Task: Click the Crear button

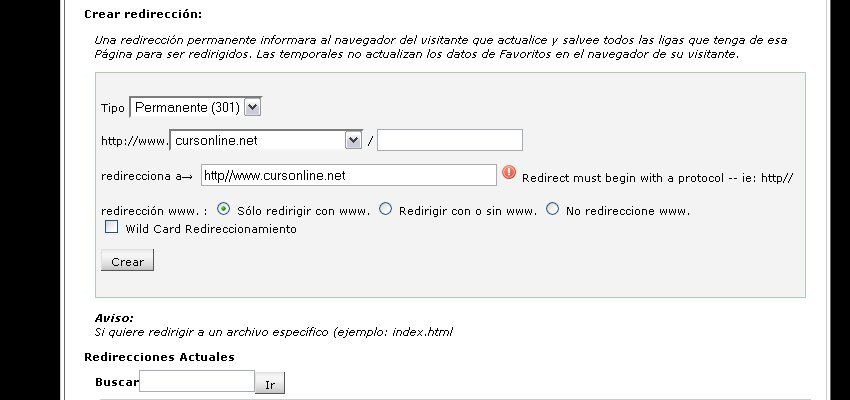Action: click(x=127, y=260)
